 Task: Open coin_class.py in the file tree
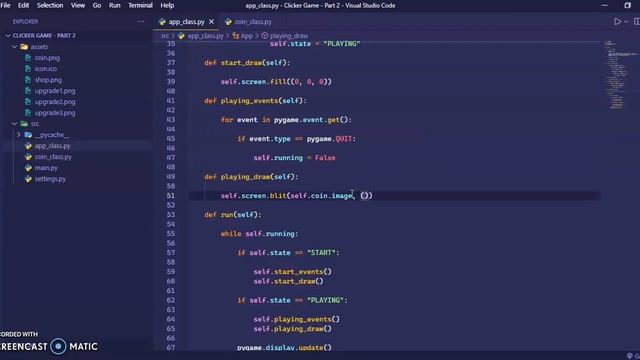point(53,157)
